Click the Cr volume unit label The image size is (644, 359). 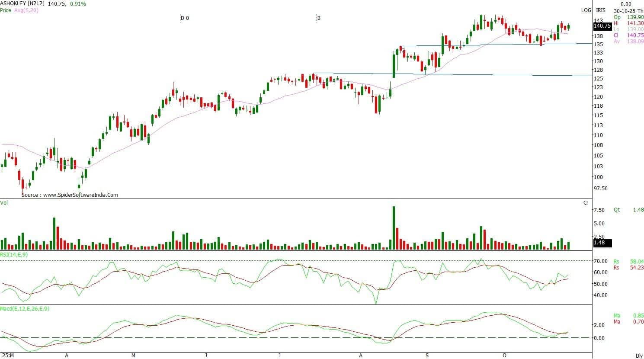586,202
